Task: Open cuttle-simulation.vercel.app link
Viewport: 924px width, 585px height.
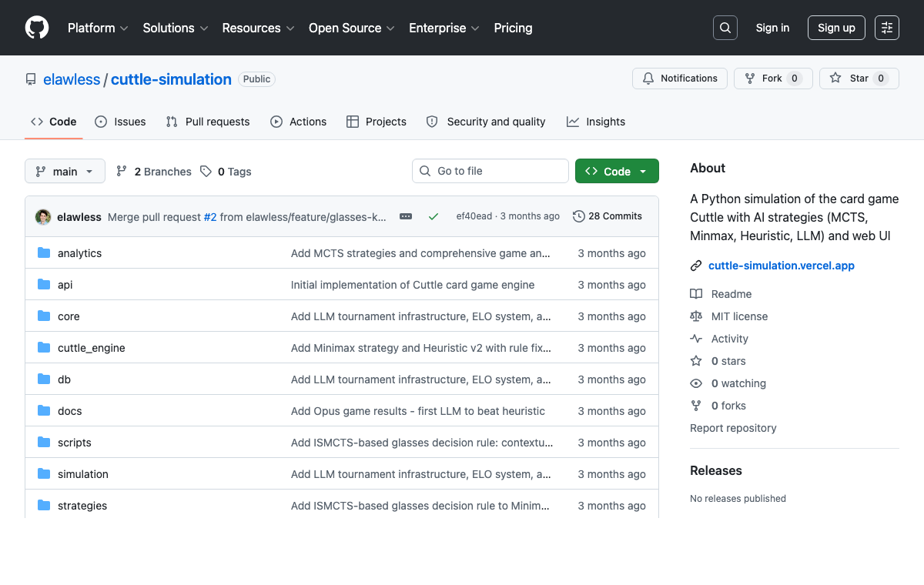Action: [782, 266]
